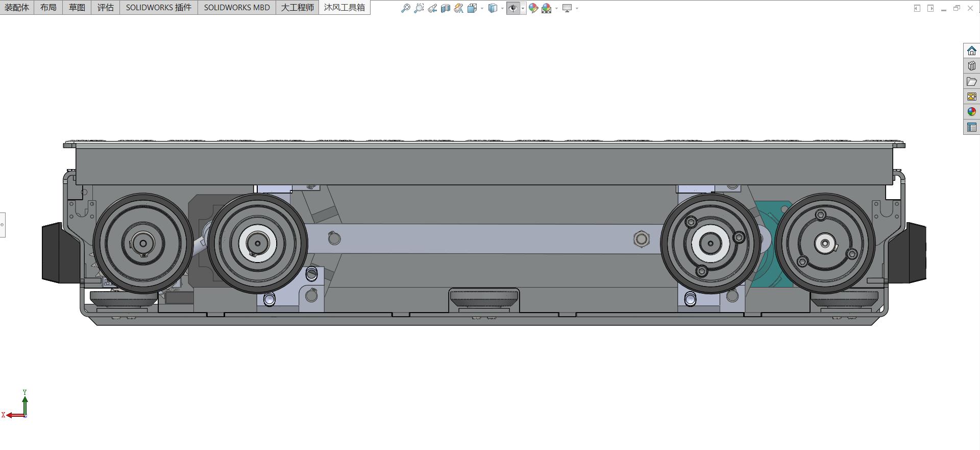Open the Dynamic Annotation Views tool

[x=459, y=8]
